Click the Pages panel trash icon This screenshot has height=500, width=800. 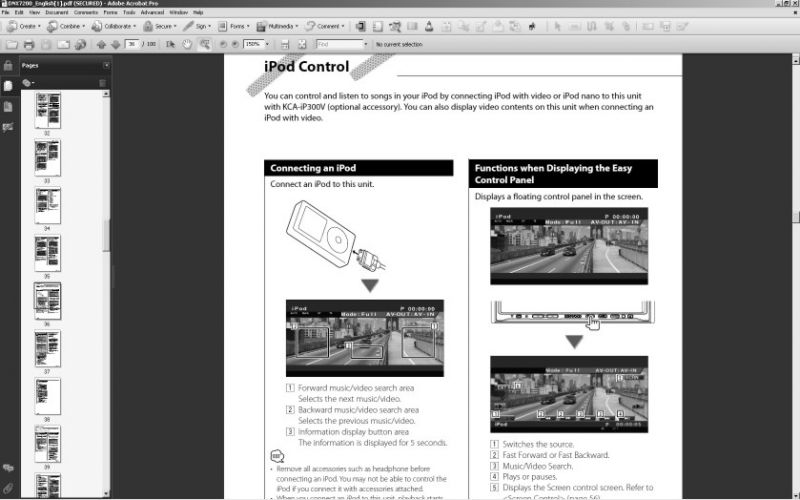(x=102, y=83)
